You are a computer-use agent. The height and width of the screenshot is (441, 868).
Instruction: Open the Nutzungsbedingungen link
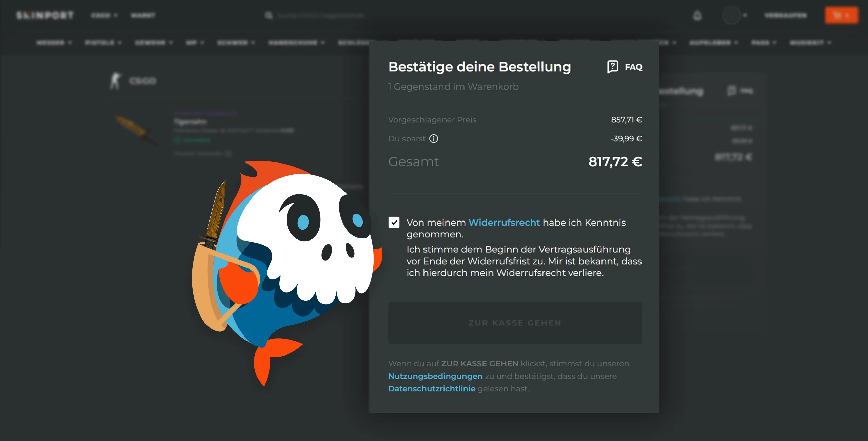435,376
